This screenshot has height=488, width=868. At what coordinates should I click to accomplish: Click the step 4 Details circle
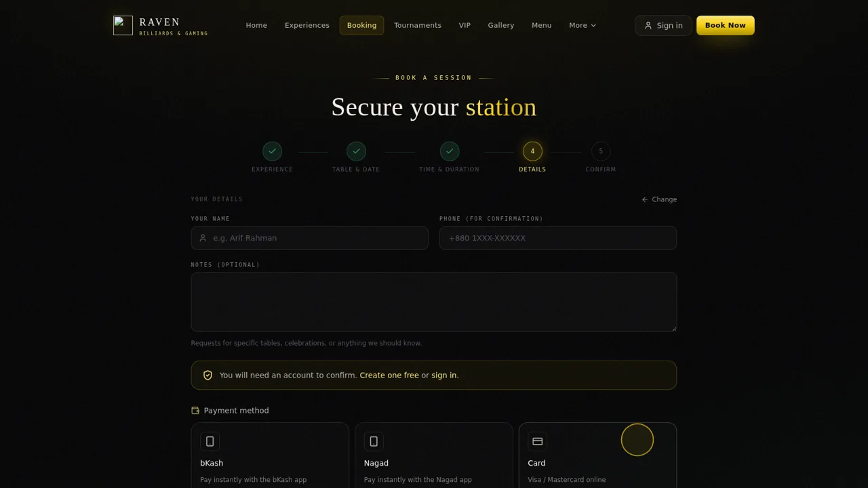click(x=532, y=151)
